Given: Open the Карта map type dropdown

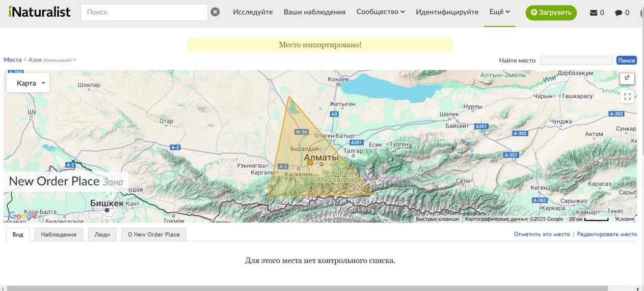Looking at the screenshot, I should 28,83.
